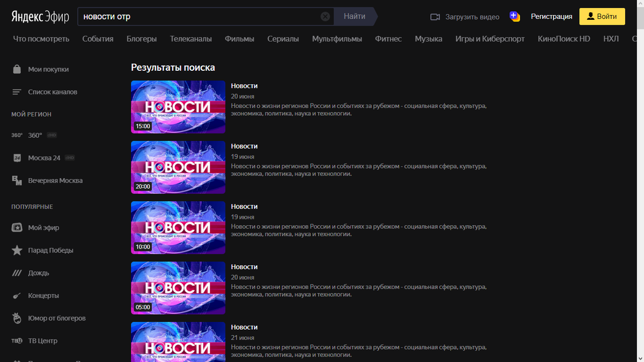Play the Новости thumbnail marked 05:00
The width and height of the screenshot is (644, 362).
pos(178,288)
